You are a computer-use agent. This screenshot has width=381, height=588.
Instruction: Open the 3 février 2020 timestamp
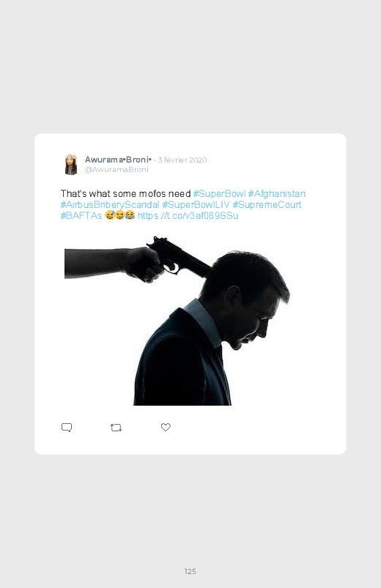[182, 160]
